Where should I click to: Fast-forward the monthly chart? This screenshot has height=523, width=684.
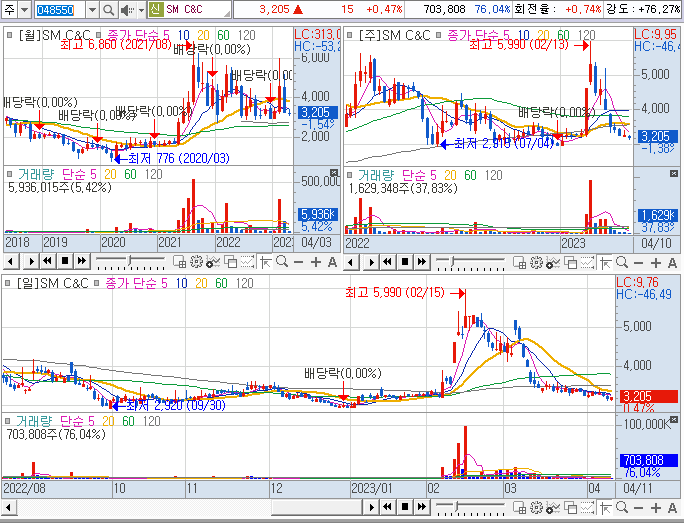(x=82, y=261)
